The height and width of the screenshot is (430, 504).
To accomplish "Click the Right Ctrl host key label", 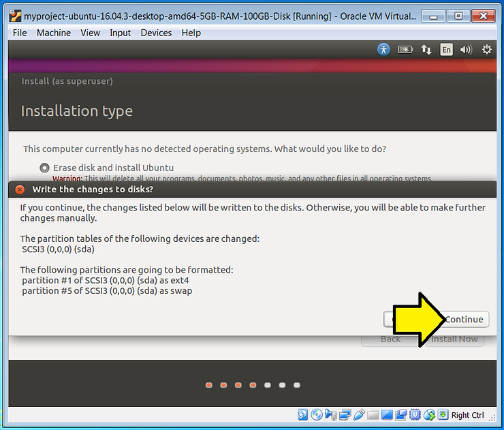I will [467, 415].
